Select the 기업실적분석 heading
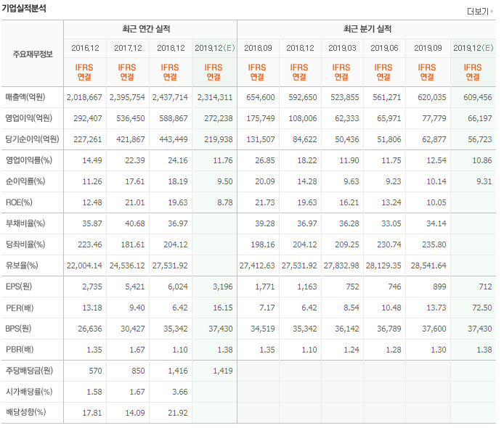The height and width of the screenshot is (428, 504). coord(24,8)
